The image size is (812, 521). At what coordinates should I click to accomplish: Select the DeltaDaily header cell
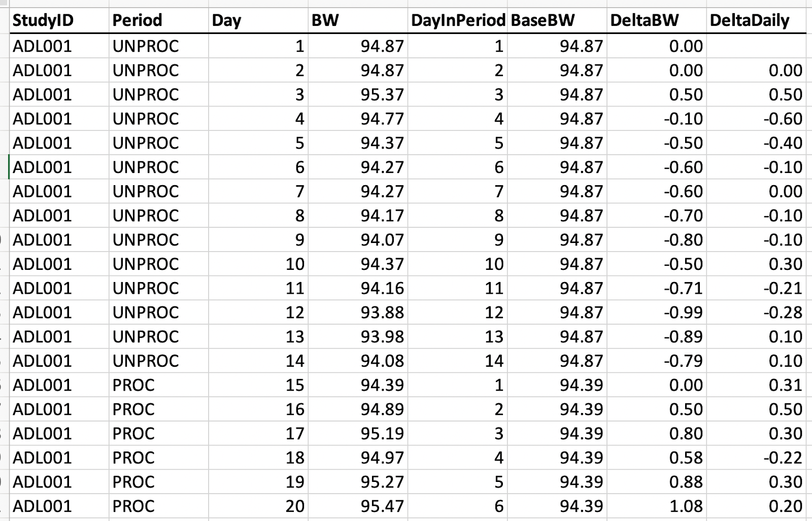point(756,20)
